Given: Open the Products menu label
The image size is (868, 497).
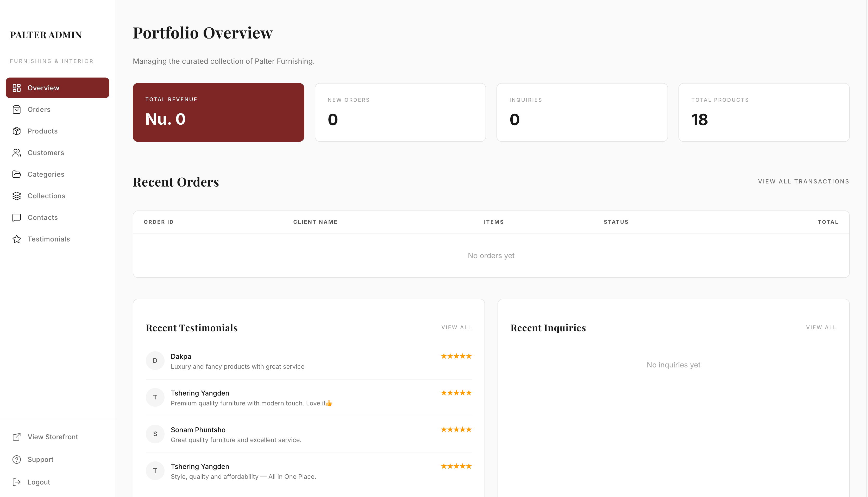Looking at the screenshot, I should click(42, 131).
